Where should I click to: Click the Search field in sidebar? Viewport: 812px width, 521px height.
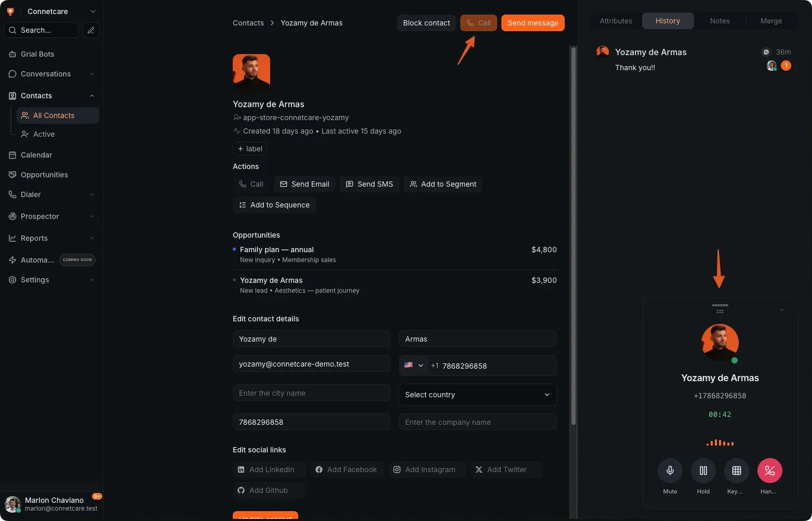point(42,30)
